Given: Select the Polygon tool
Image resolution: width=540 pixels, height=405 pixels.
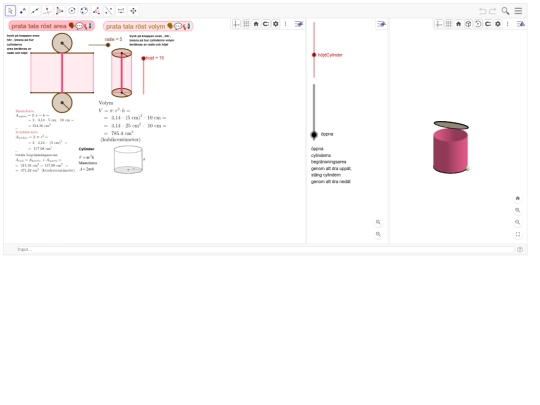Looking at the screenshot, I should click(x=60, y=11).
